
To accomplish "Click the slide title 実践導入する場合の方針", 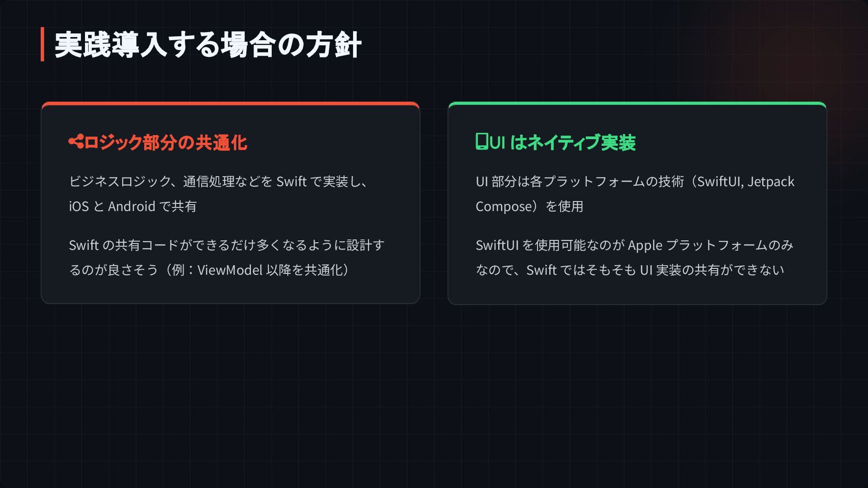I will point(208,45).
